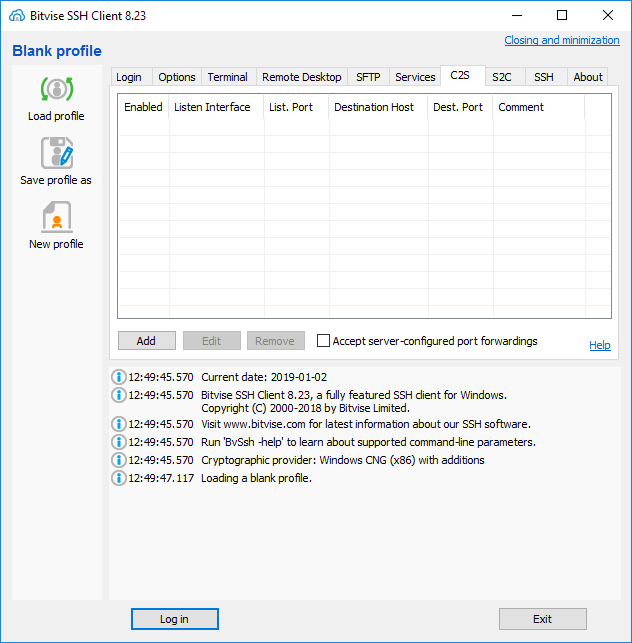Click info icon beside Loading a blank profile entry
632x643 pixels.
[119, 478]
